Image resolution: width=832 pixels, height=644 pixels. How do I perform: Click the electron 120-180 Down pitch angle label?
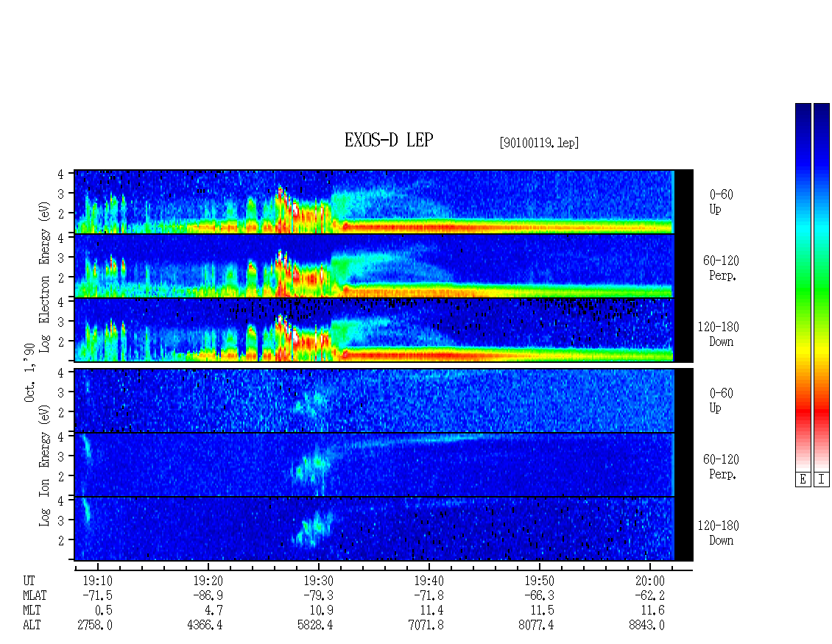(x=719, y=334)
